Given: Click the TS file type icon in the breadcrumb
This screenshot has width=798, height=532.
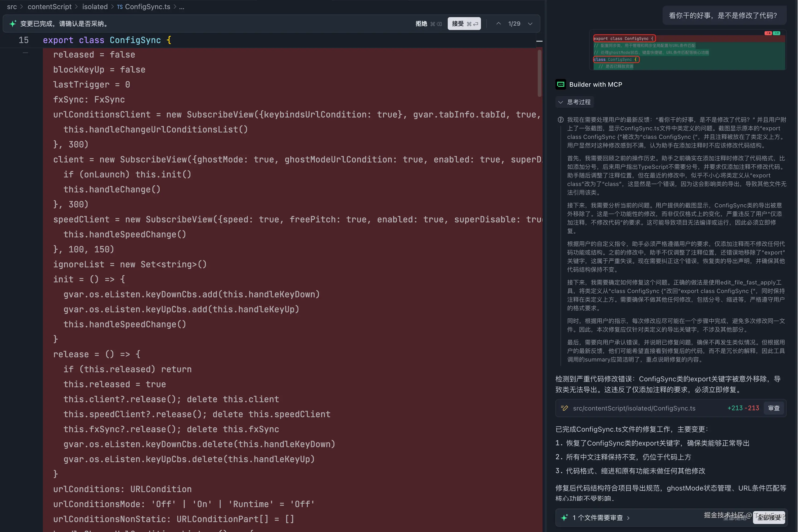Looking at the screenshot, I should point(119,7).
